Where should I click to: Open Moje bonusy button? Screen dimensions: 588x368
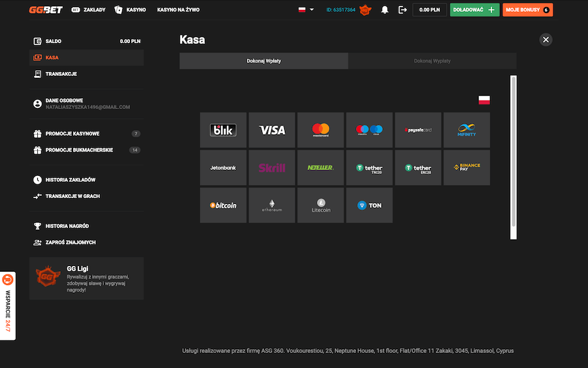point(528,10)
